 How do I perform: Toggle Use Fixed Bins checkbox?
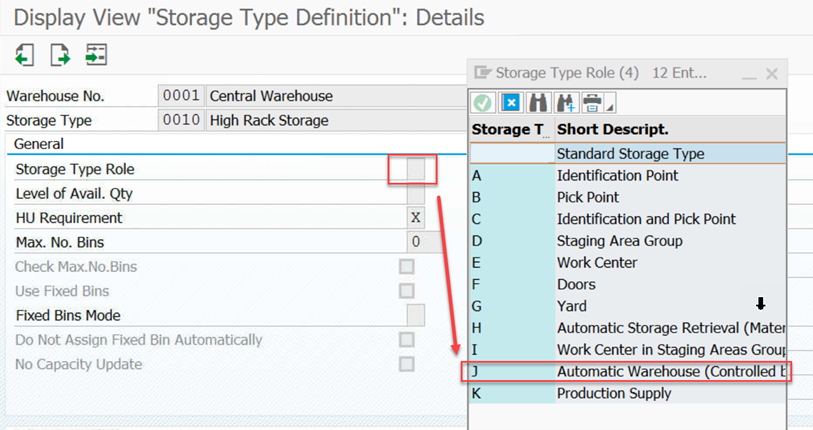pyautogui.click(x=406, y=291)
